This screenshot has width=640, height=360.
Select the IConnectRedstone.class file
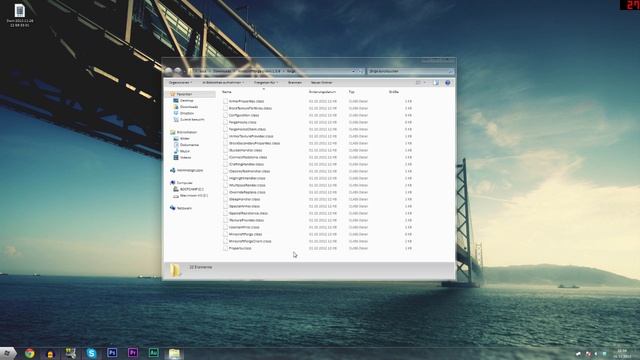[248, 157]
